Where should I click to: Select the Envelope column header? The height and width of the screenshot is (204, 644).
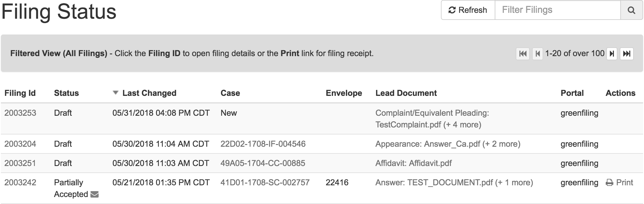click(344, 93)
